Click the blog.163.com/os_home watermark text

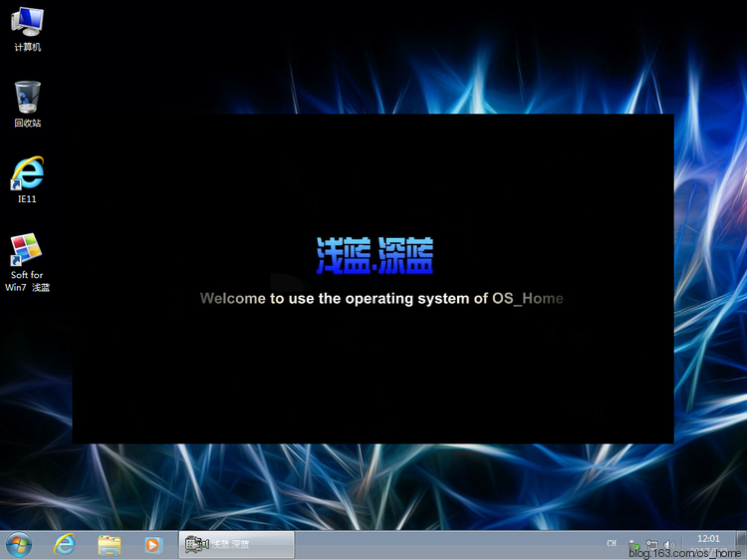(x=688, y=553)
